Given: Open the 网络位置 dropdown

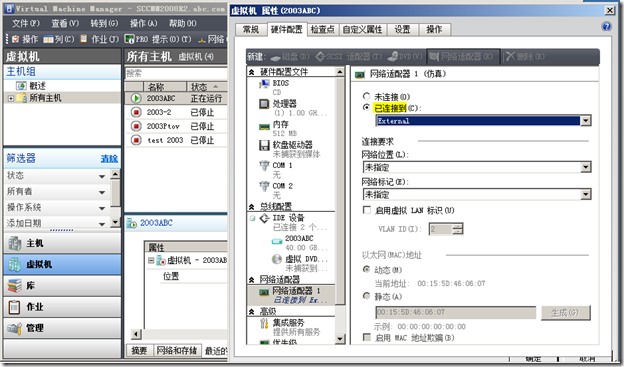Looking at the screenshot, I should point(585,167).
